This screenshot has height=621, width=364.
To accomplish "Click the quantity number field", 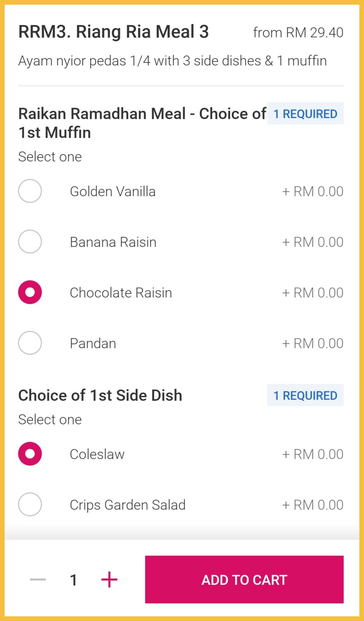I will (x=73, y=580).
